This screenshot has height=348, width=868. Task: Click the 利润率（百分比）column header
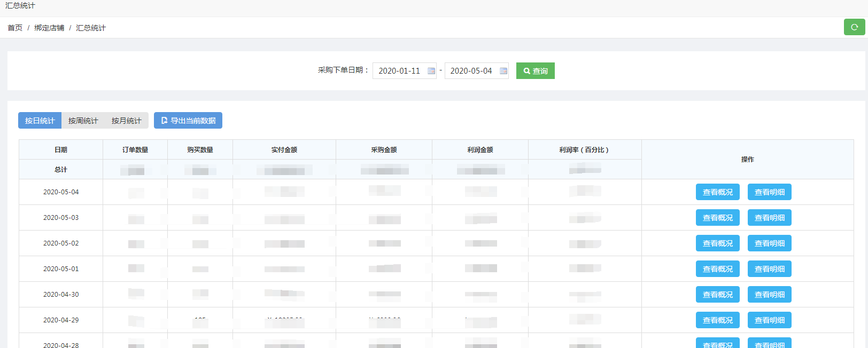(585, 150)
